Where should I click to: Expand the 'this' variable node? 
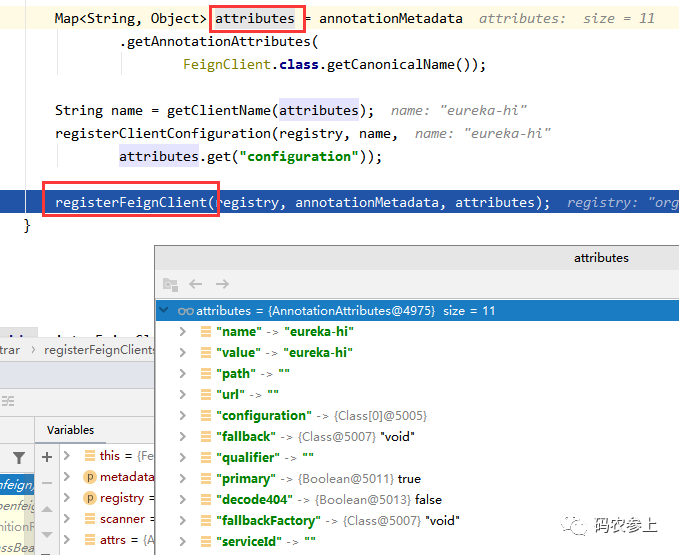coord(67,456)
